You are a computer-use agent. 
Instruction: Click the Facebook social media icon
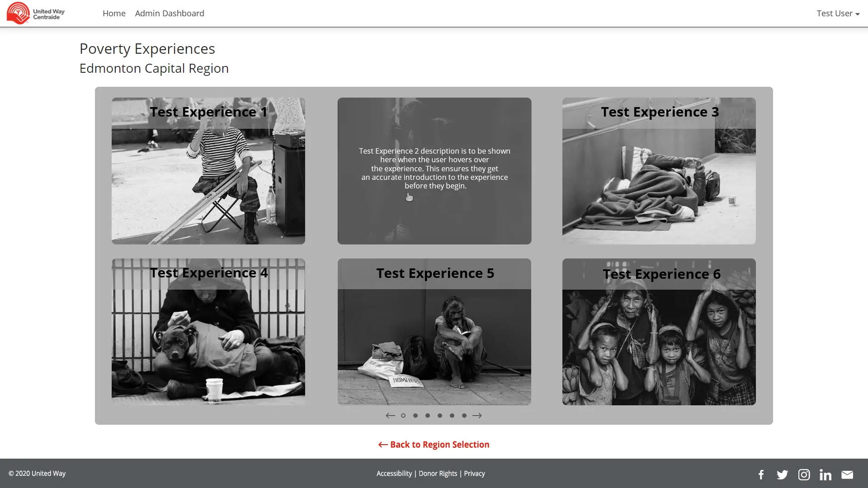pyautogui.click(x=761, y=474)
